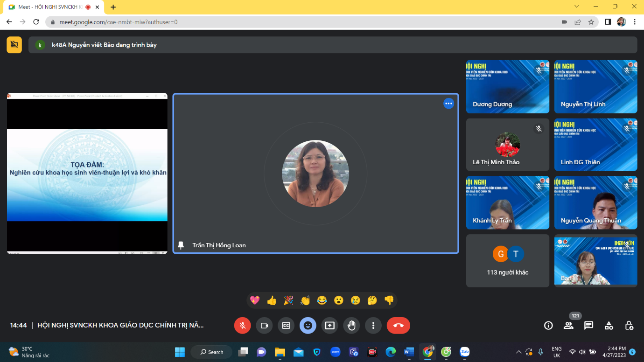644x362 pixels.
Task: Send the laughing face reaction
Action: [x=322, y=300]
